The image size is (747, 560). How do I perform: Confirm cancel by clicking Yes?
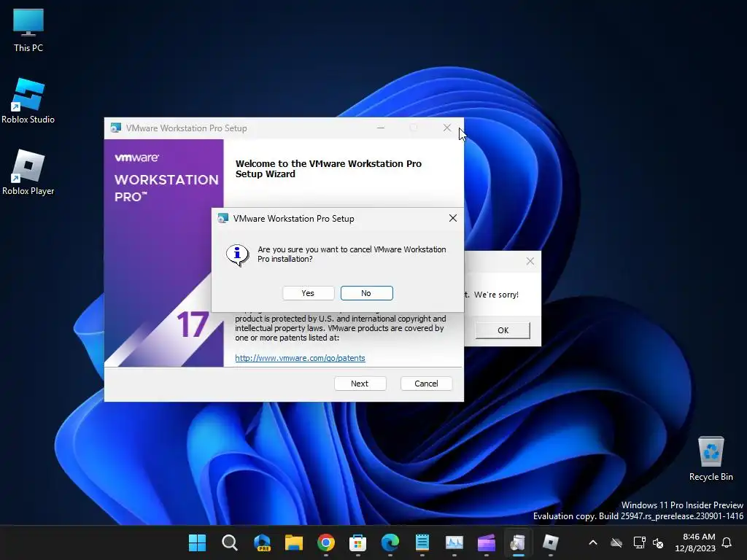(x=309, y=293)
